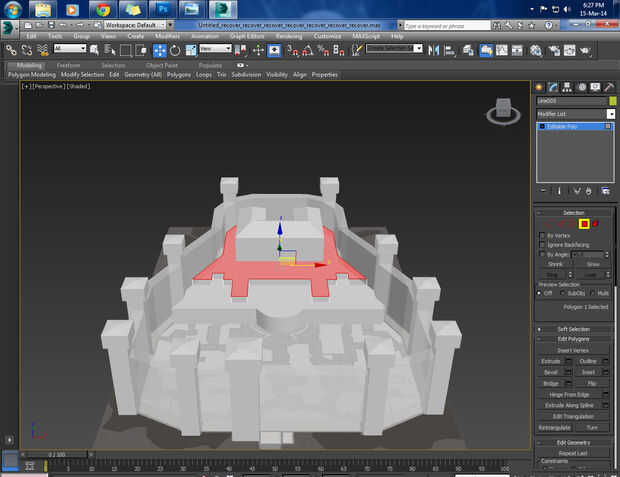Open the Rendering menu
Screen dimensions: 620x477
click(288, 36)
